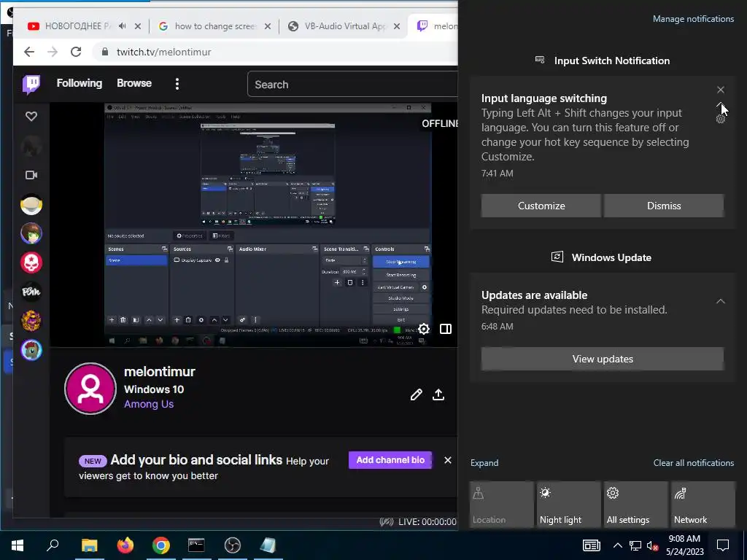
Task: Open the Windows Start menu
Action: (x=18, y=545)
